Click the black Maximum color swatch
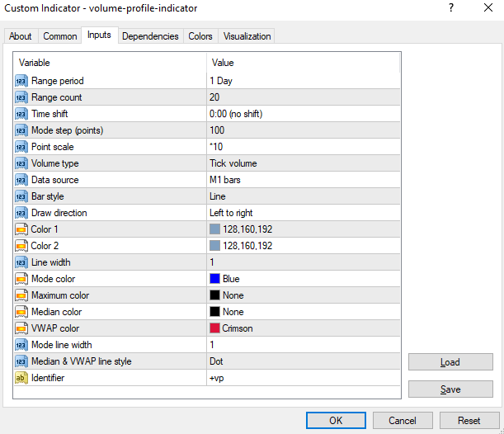This screenshot has height=434, width=504. [214, 295]
